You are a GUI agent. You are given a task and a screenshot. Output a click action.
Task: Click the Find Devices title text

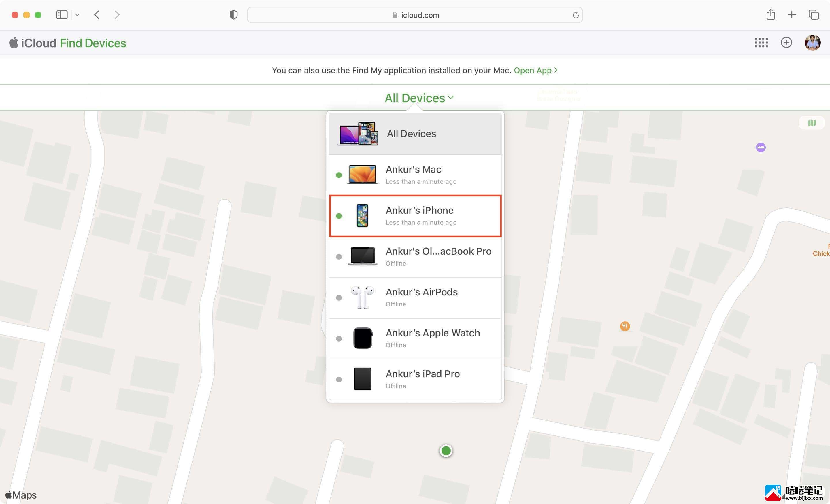coord(93,43)
